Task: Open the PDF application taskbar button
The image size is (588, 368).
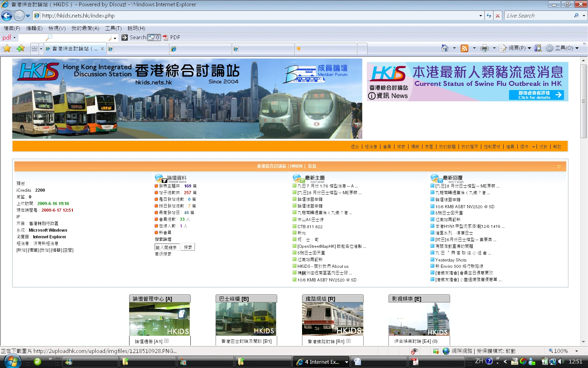Action: pyautogui.click(x=437, y=362)
